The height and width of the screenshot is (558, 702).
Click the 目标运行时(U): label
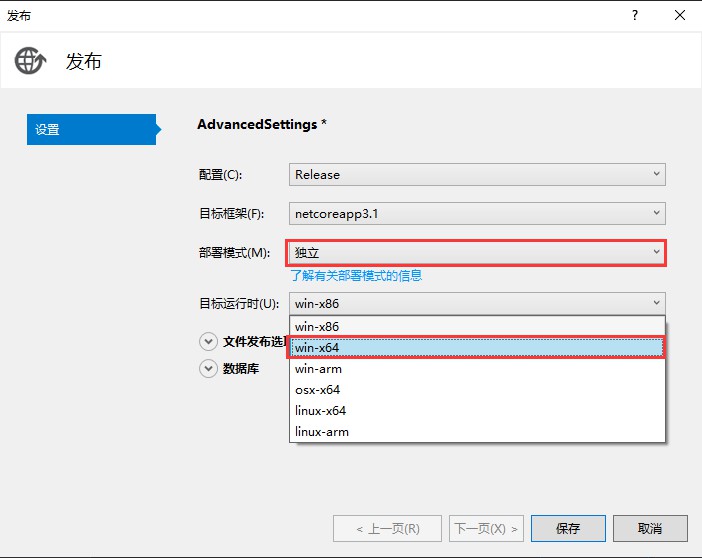point(239,304)
